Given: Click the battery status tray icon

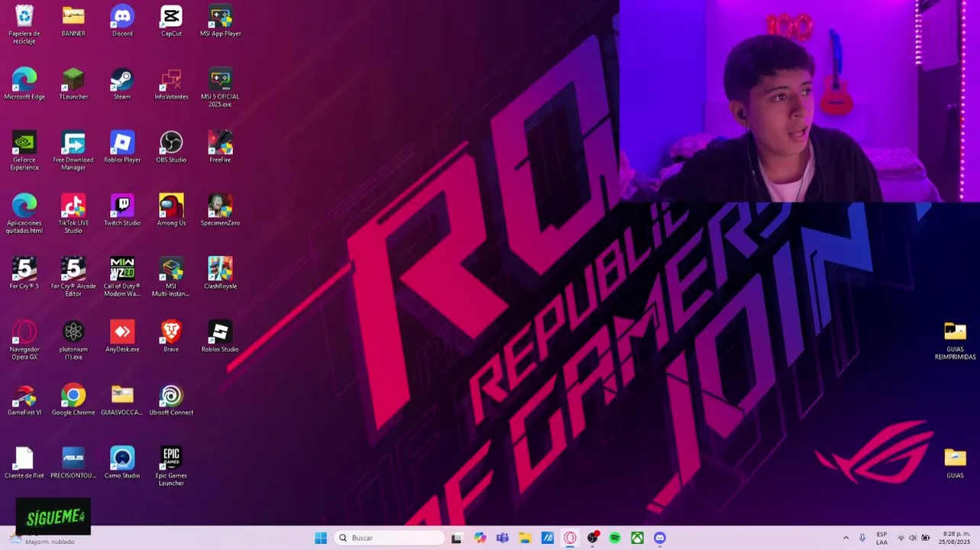Looking at the screenshot, I should pos(925,538).
